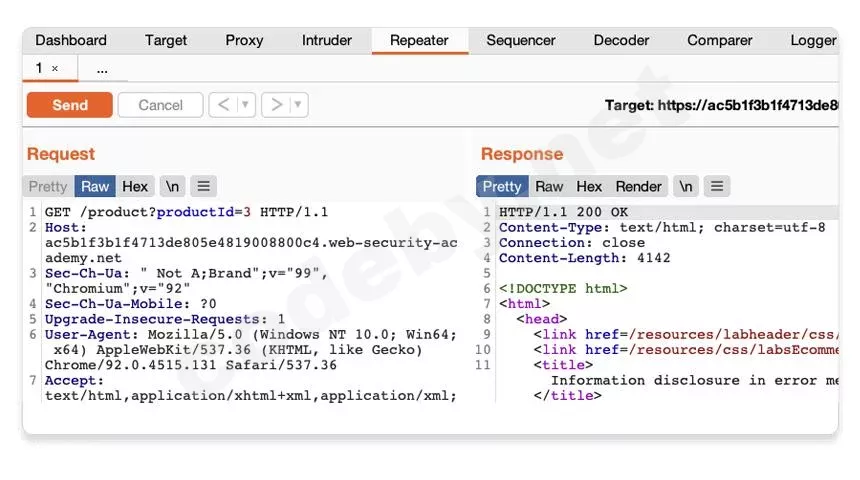Open the Proxy tab
The height and width of the screenshot is (480, 860).
tap(244, 40)
